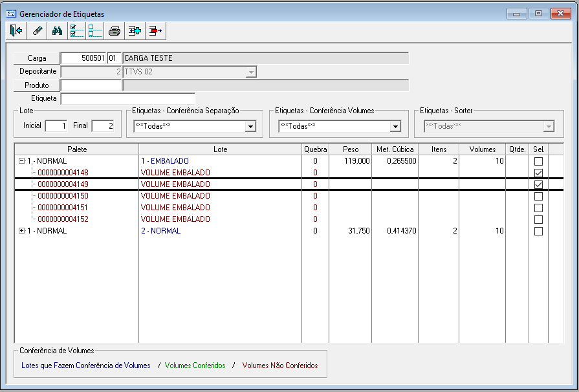Tick the Sel. checkbox for lote 2 - NORMAL
This screenshot has width=579, height=392.
click(x=538, y=231)
